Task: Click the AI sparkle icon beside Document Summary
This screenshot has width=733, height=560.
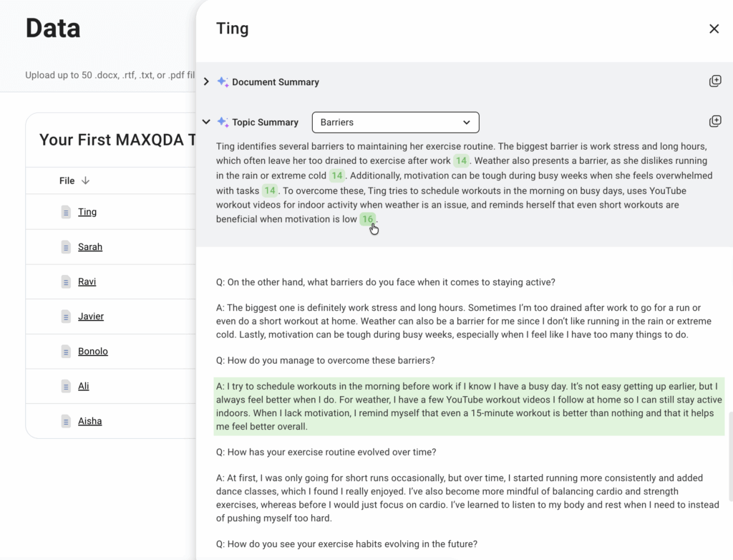Action: (x=222, y=82)
